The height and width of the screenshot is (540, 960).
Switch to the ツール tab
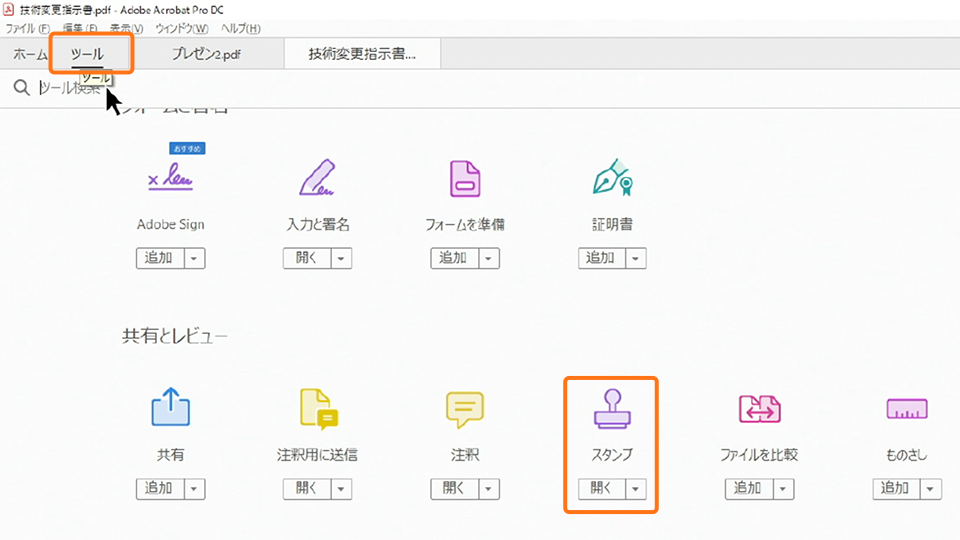(x=88, y=54)
